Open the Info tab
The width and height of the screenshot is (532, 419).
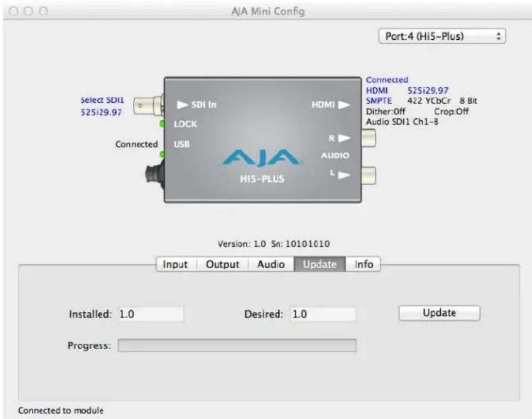click(x=363, y=264)
